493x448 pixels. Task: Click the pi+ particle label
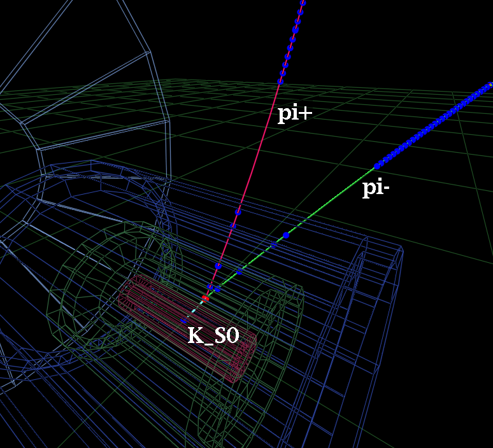293,114
